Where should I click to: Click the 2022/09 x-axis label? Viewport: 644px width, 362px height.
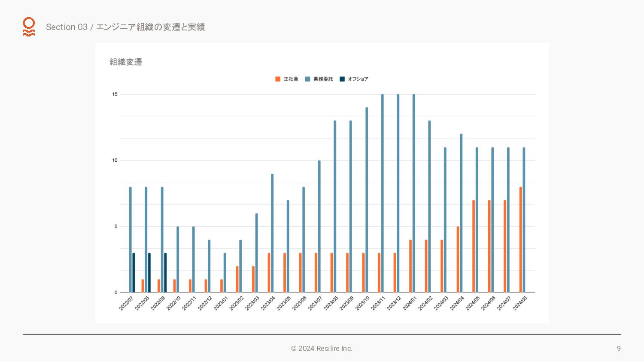158,303
